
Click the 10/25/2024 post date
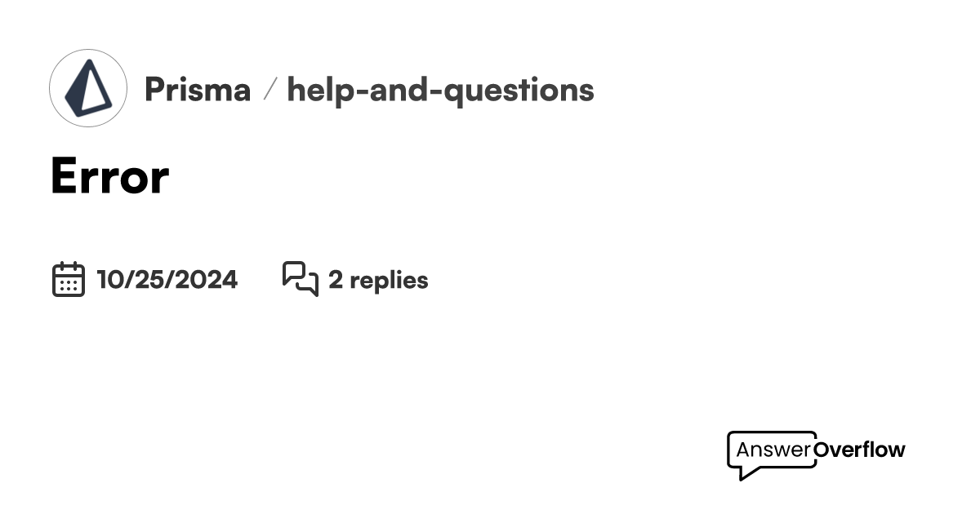[167, 280]
